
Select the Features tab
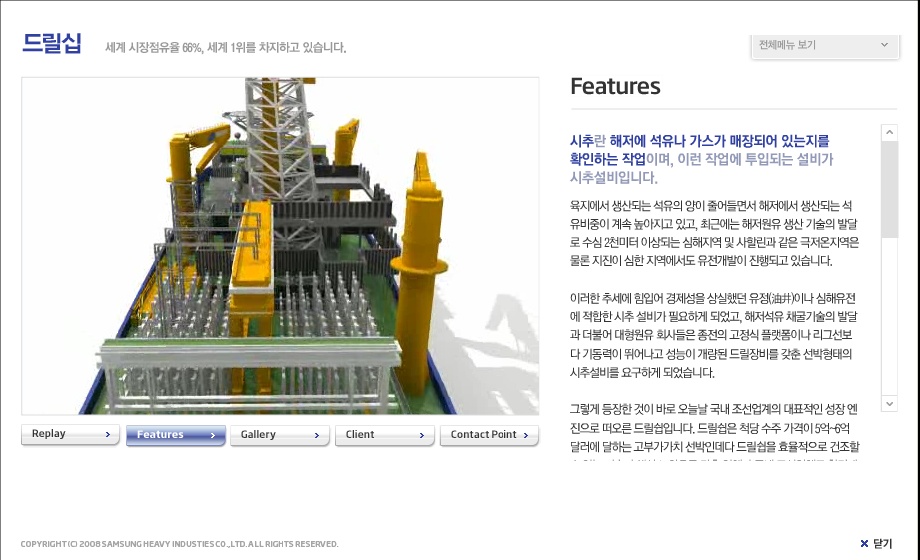175,435
